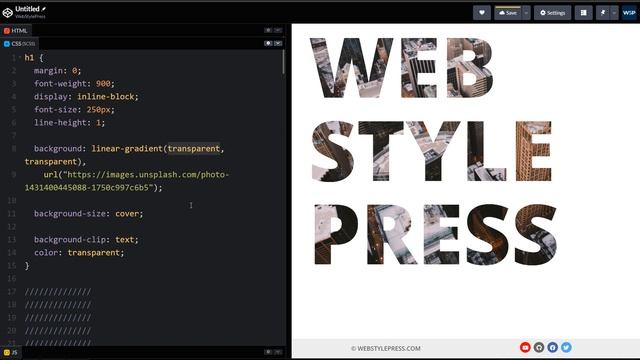Viewport: 640px width, 360px height.
Task: Place cursor on 'margin: 0;' line
Action: tap(58, 71)
